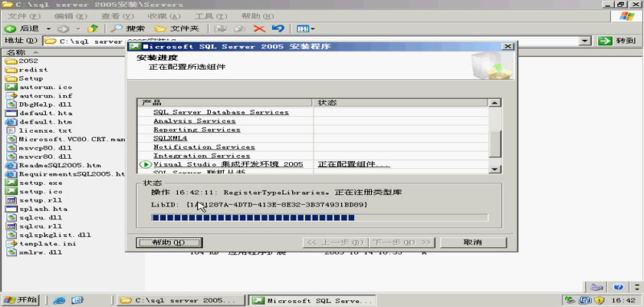Select setup.rll file icon
Viewport: 644px width, 307px height.
[11, 200]
